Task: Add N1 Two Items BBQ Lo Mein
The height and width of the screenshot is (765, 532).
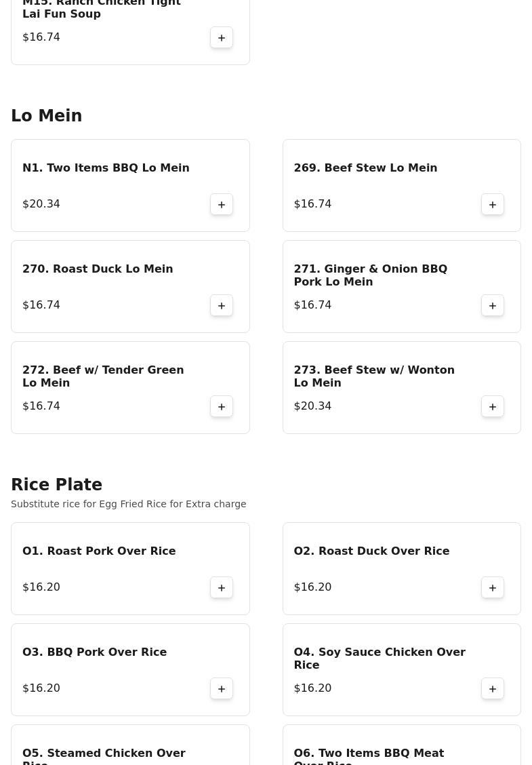Action: point(222,205)
